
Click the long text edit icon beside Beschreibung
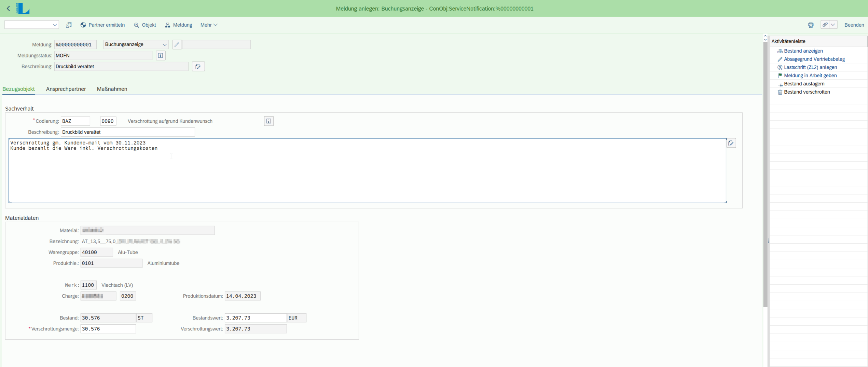tap(198, 67)
